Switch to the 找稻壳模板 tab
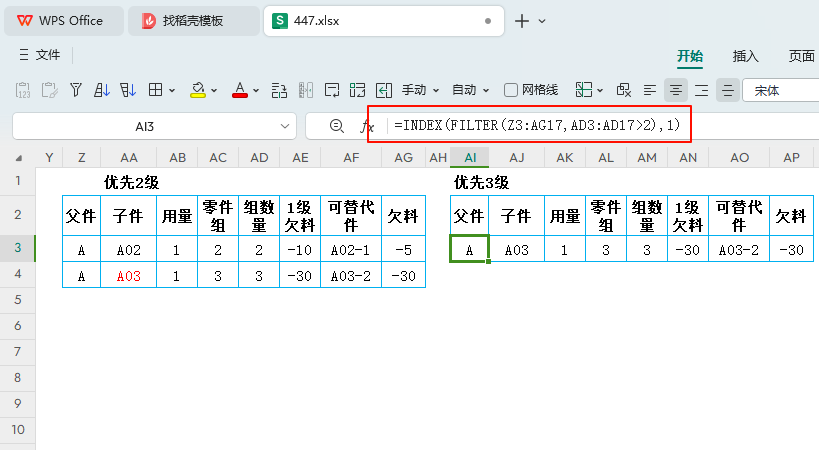The width and height of the screenshot is (819, 450). pyautogui.click(x=194, y=21)
